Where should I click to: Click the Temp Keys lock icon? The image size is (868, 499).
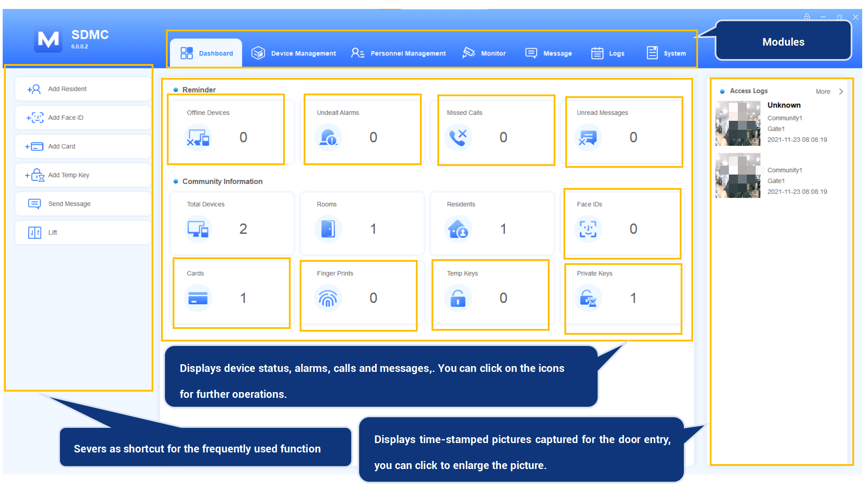click(458, 298)
